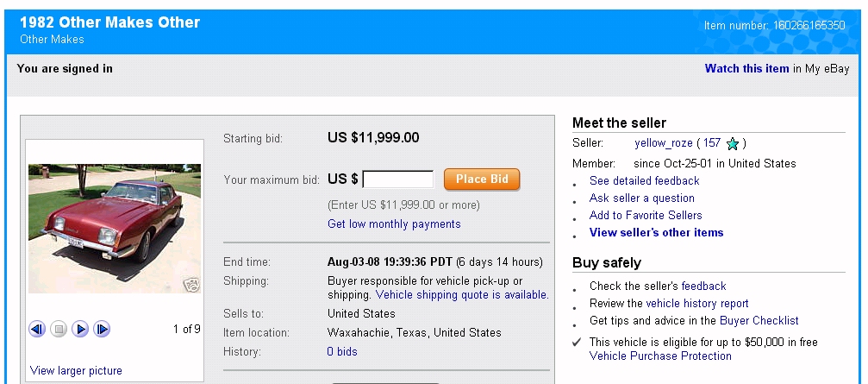
Task: Click the red car thumbnail photo
Action: [x=114, y=228]
